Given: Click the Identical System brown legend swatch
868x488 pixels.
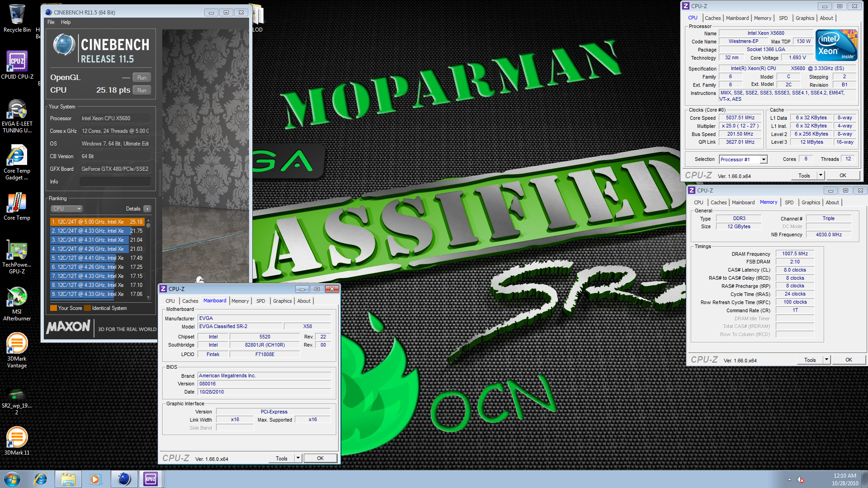Looking at the screenshot, I should coord(87,308).
